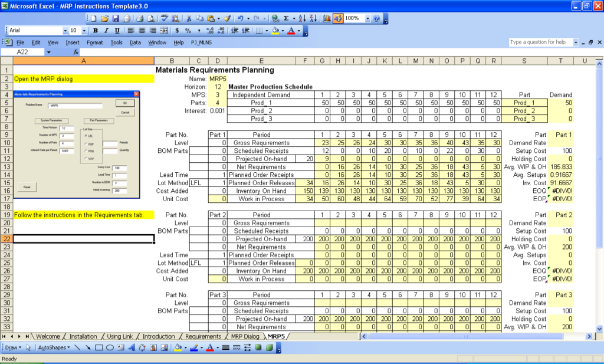Expand the AutoShapes menu
The width and height of the screenshot is (604, 364).
point(53,349)
